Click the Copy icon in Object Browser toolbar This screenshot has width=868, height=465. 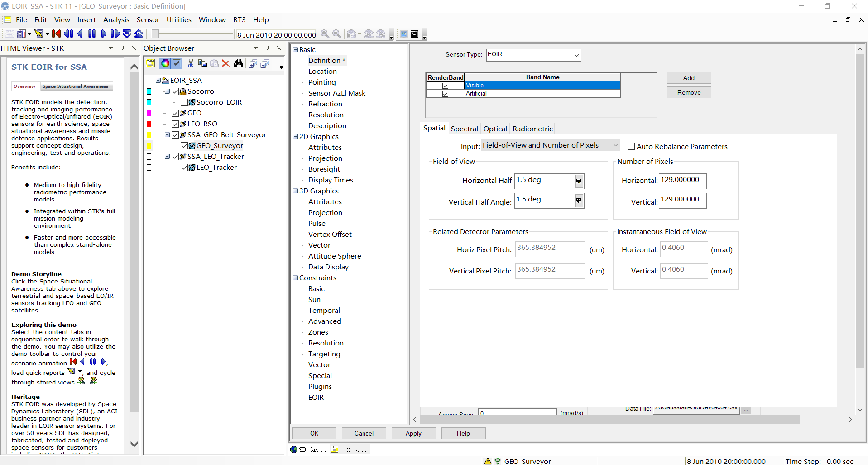(202, 63)
